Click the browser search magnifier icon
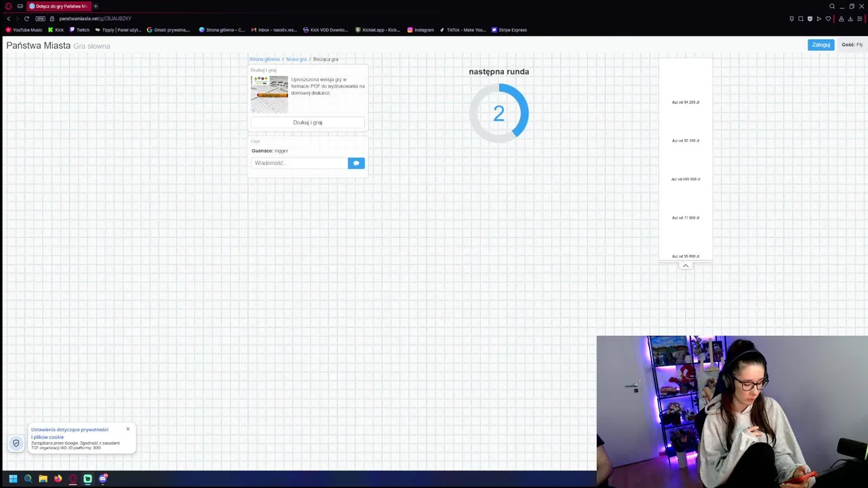868x488 pixels. [x=832, y=6]
